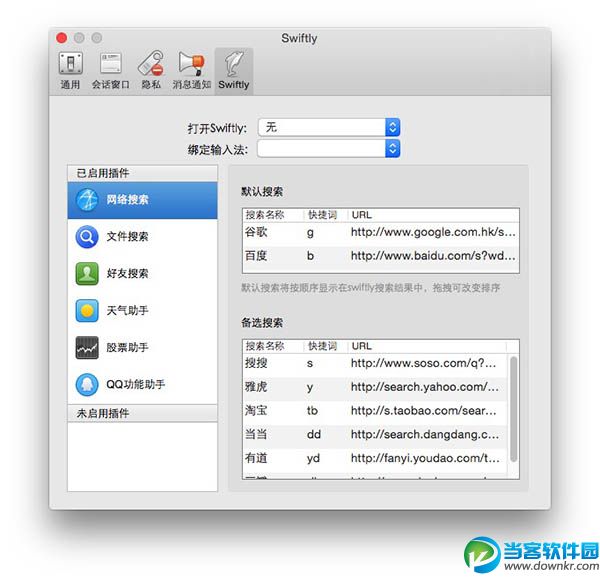Click the google.com.hk URL cell
This screenshot has width=600, height=580.
[x=433, y=232]
